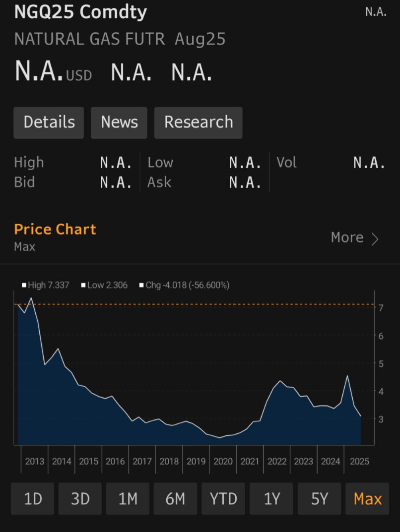Select the Max chart range
The width and height of the screenshot is (400, 532).
pyautogui.click(x=367, y=499)
